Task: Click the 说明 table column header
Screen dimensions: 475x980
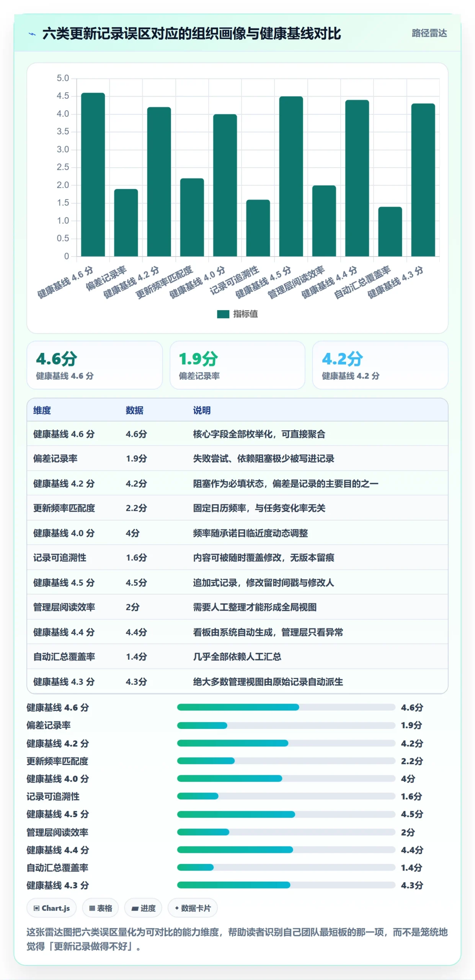Action: point(202,410)
